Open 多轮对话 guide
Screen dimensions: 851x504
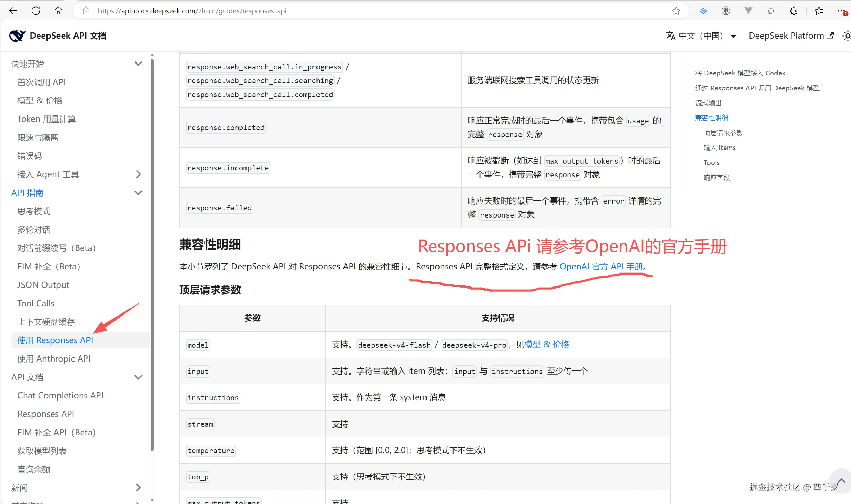tap(33, 229)
